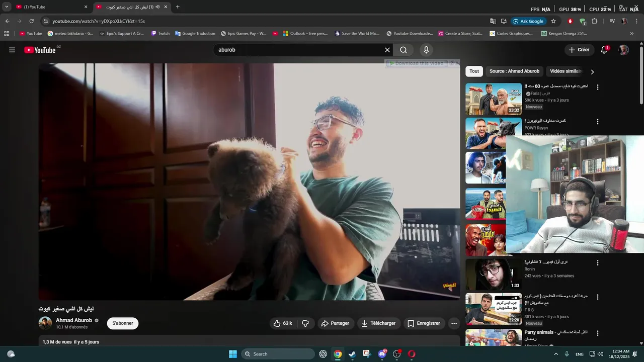Open more actions menu under the video

[x=454, y=323]
